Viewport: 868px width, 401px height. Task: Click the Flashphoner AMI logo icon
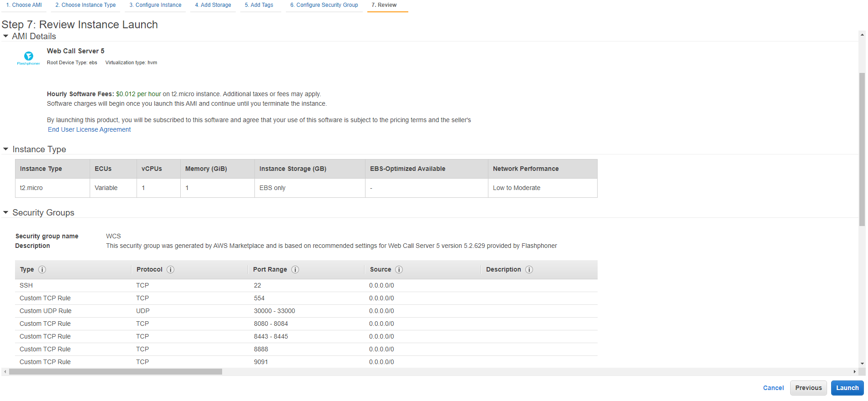click(x=28, y=58)
